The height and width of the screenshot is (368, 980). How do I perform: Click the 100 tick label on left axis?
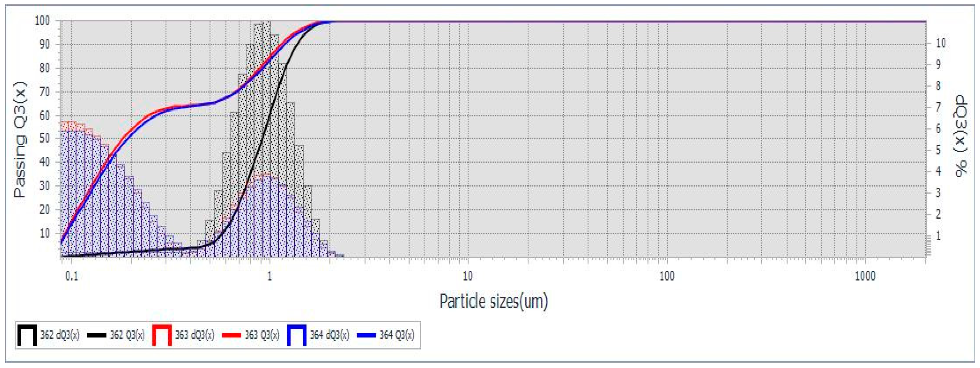click(x=42, y=21)
